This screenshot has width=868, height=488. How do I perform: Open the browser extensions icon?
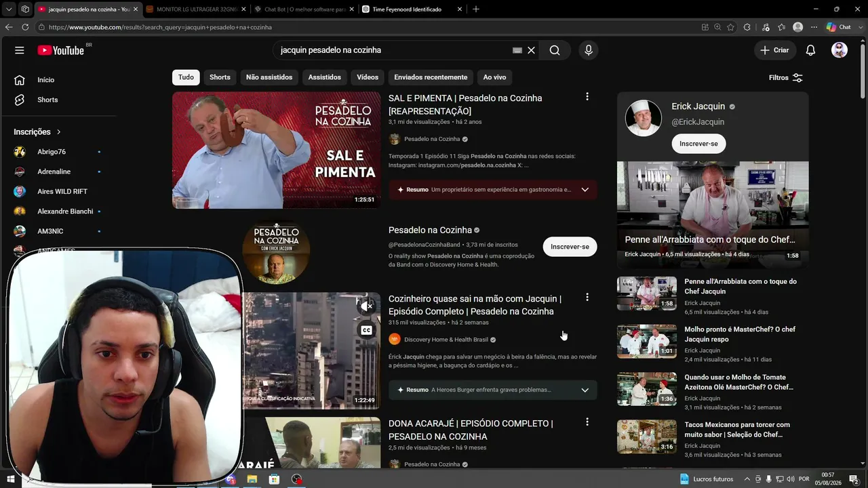[x=747, y=27]
